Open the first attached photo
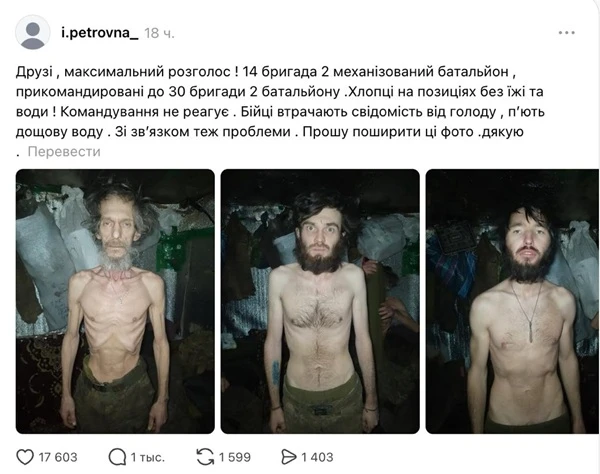Image resolution: width=600 pixels, height=474 pixels. pos(115,301)
